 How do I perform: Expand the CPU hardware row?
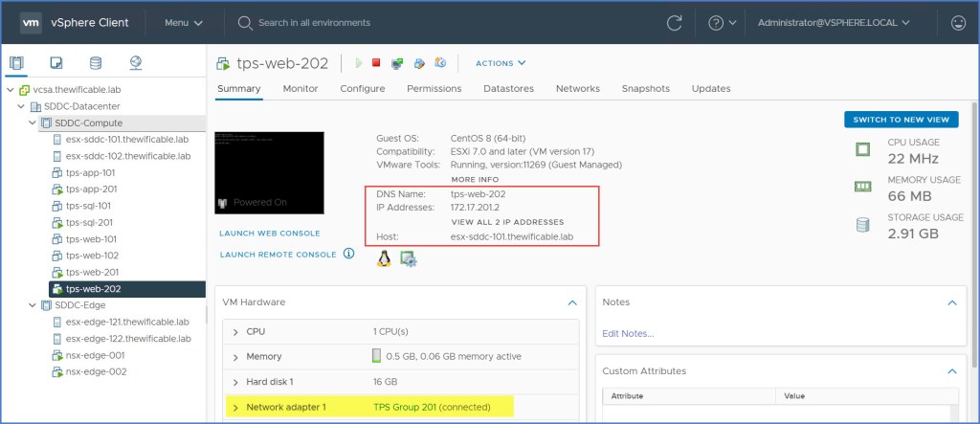click(235, 331)
